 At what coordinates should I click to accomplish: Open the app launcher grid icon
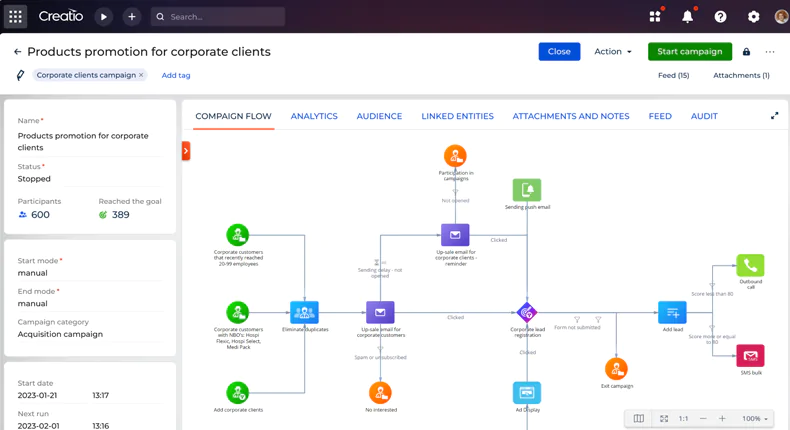pos(16,17)
